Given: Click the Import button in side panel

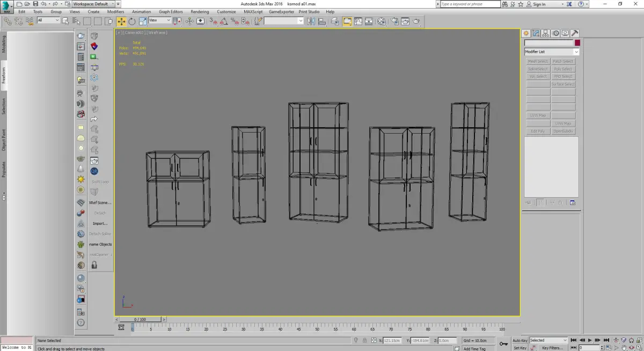Looking at the screenshot, I should point(100,223).
